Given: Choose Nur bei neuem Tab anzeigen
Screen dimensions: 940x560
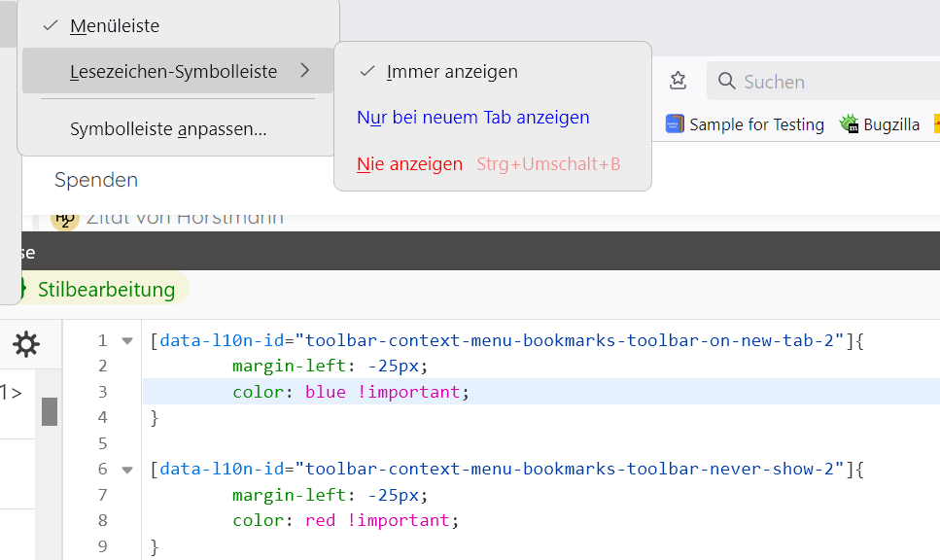Looking at the screenshot, I should point(473,118).
